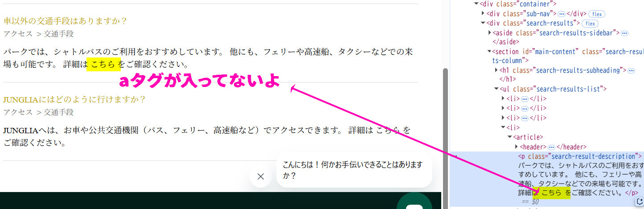Close the chat greeting with the X button

point(261,176)
